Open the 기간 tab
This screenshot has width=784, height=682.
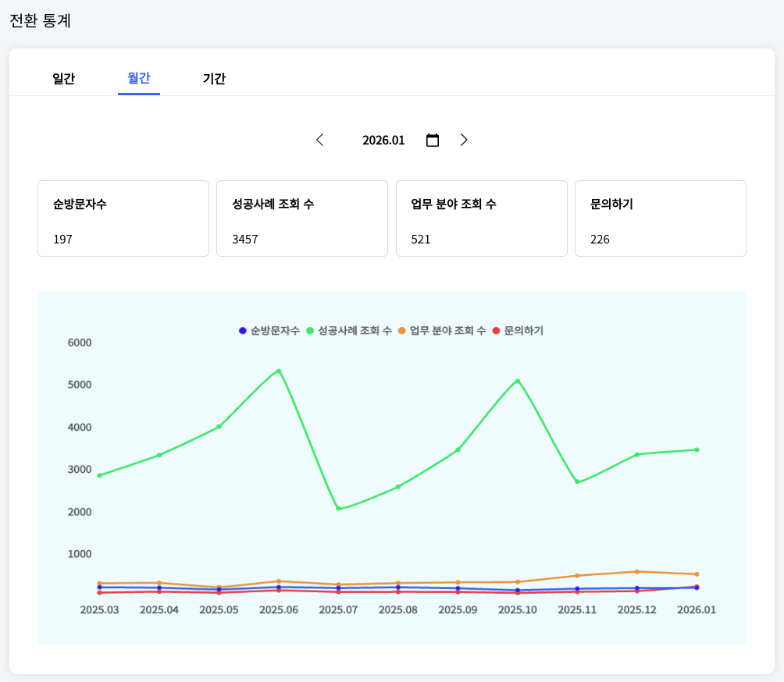click(x=214, y=79)
